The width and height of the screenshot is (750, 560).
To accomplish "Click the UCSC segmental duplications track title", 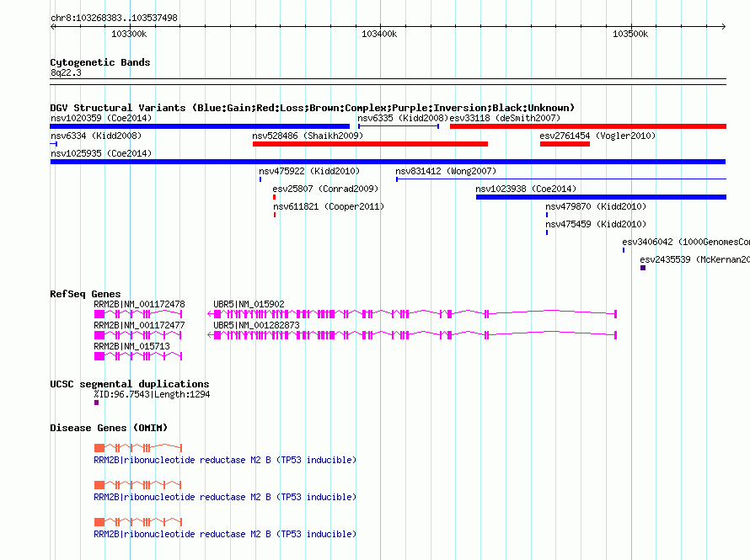I will click(x=130, y=384).
